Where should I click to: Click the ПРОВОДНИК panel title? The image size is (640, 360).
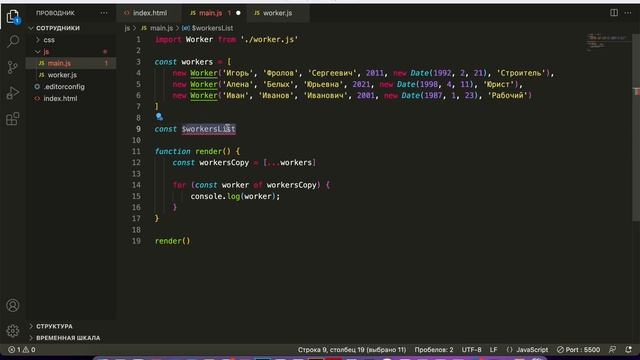pyautogui.click(x=55, y=13)
